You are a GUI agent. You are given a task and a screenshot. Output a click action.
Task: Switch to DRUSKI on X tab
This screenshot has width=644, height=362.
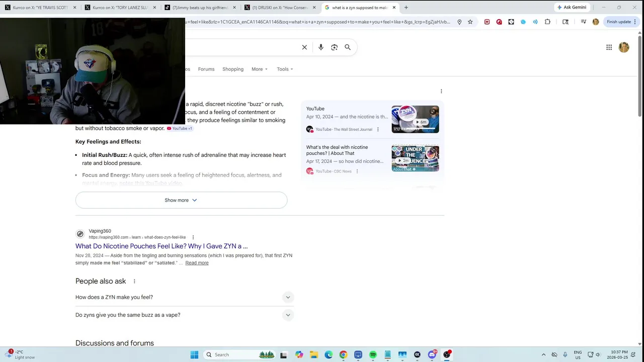pos(280,8)
